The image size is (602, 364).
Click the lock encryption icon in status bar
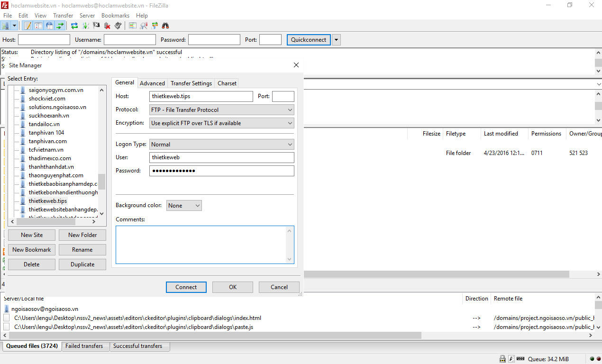tap(502, 359)
